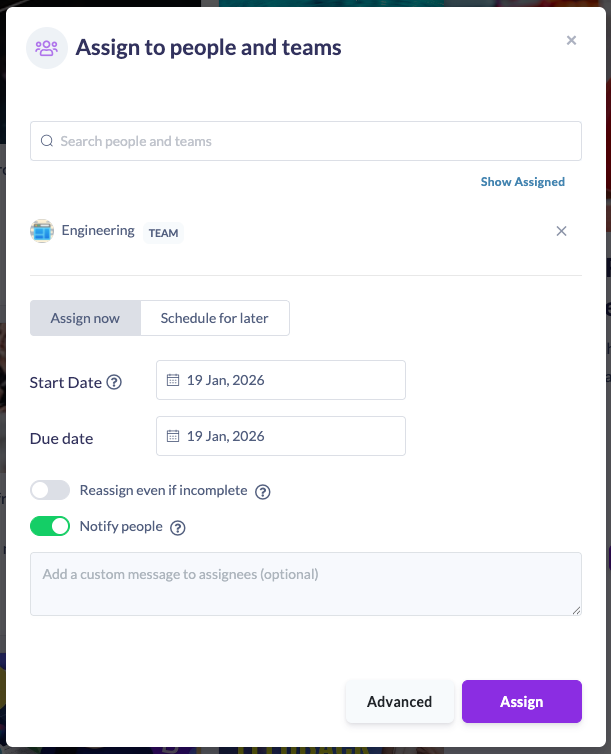Remove the Engineering team with X icon
Screen dimensions: 611x754
(x=561, y=231)
